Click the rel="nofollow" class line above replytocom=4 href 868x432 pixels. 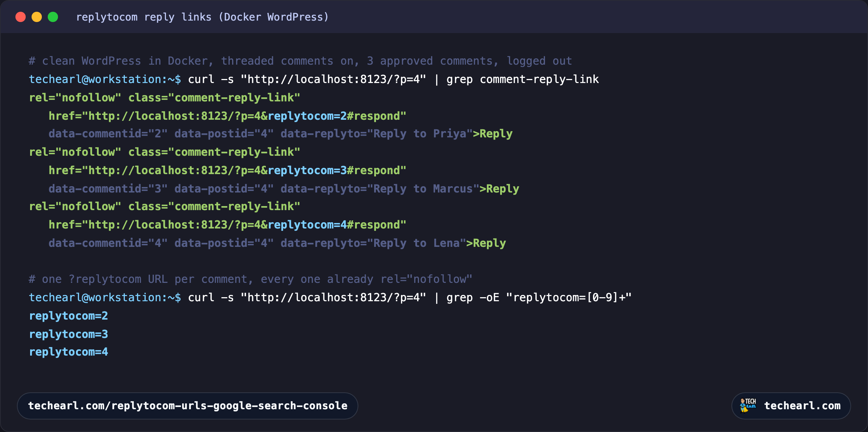pyautogui.click(x=164, y=206)
